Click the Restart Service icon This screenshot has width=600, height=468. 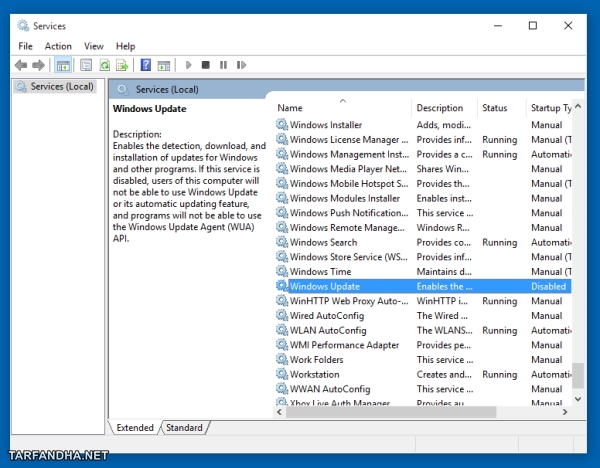pyautogui.click(x=241, y=65)
